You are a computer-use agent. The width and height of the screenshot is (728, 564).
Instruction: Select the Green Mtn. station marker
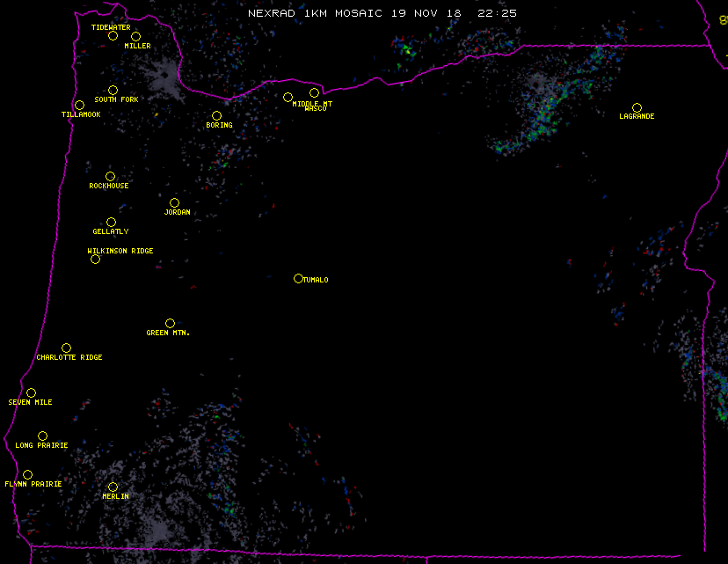(170, 323)
